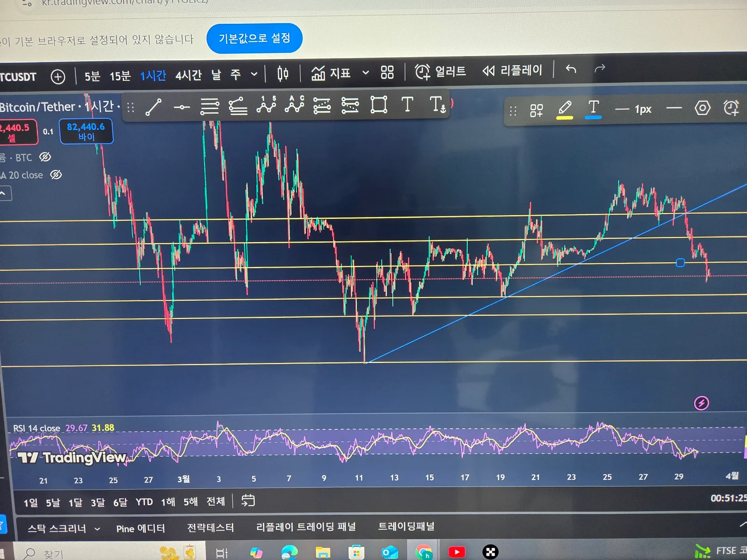The height and width of the screenshot is (560, 747).
Task: Open Google Chrome from the taskbar
Action: pos(423,552)
